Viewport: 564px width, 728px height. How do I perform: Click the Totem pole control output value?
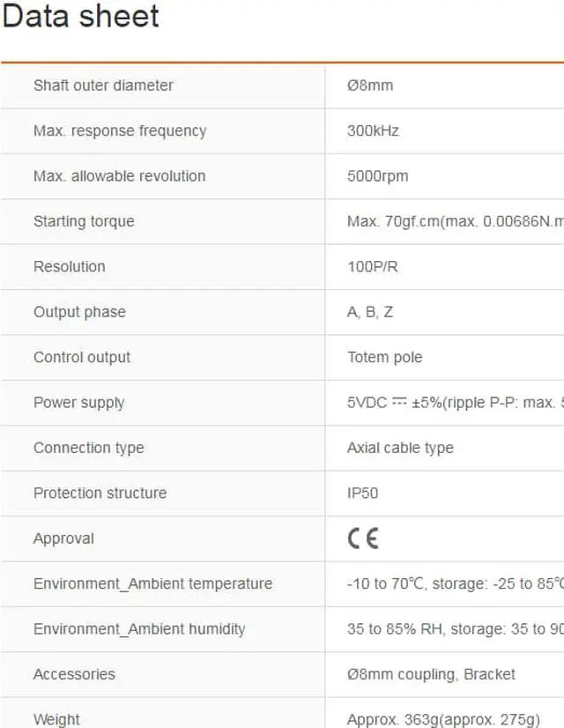pyautogui.click(x=385, y=357)
